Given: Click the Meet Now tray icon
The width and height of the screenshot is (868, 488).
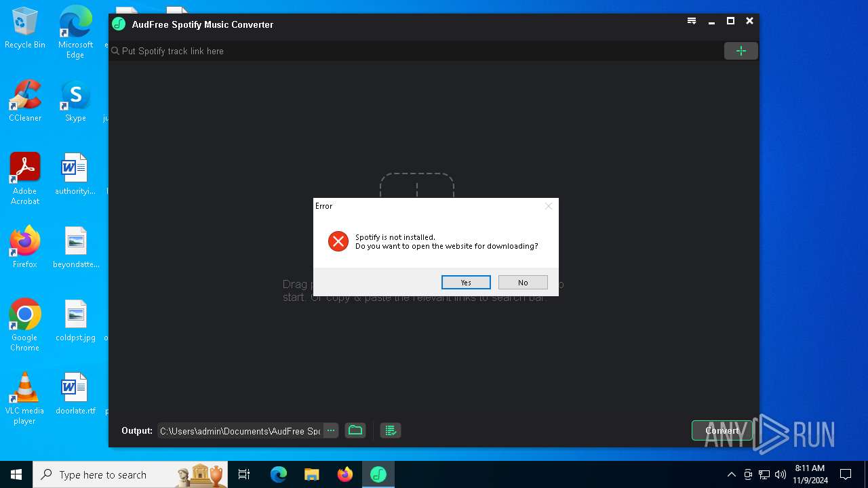Looking at the screenshot, I should coord(748,474).
